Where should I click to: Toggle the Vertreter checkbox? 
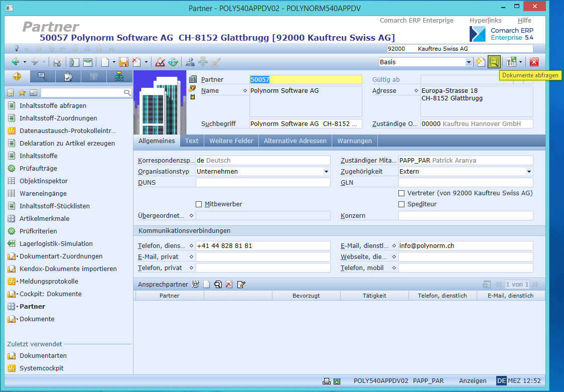point(401,193)
